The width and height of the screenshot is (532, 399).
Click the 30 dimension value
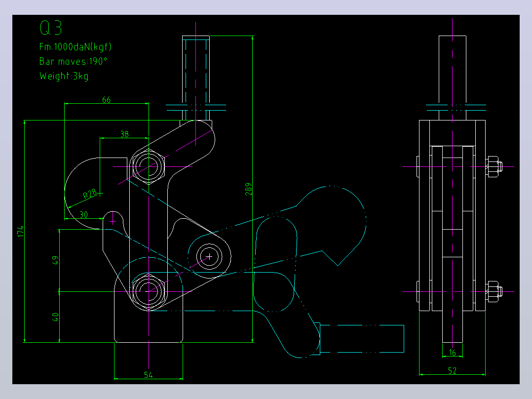[x=83, y=215]
